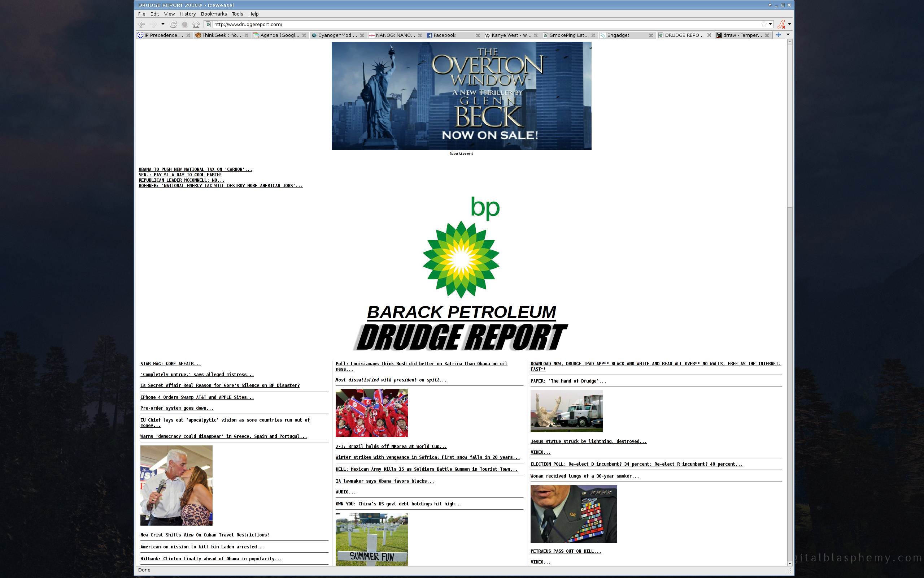Click the window resize grip in status bar
This screenshot has height=578, width=924.
(x=790, y=570)
